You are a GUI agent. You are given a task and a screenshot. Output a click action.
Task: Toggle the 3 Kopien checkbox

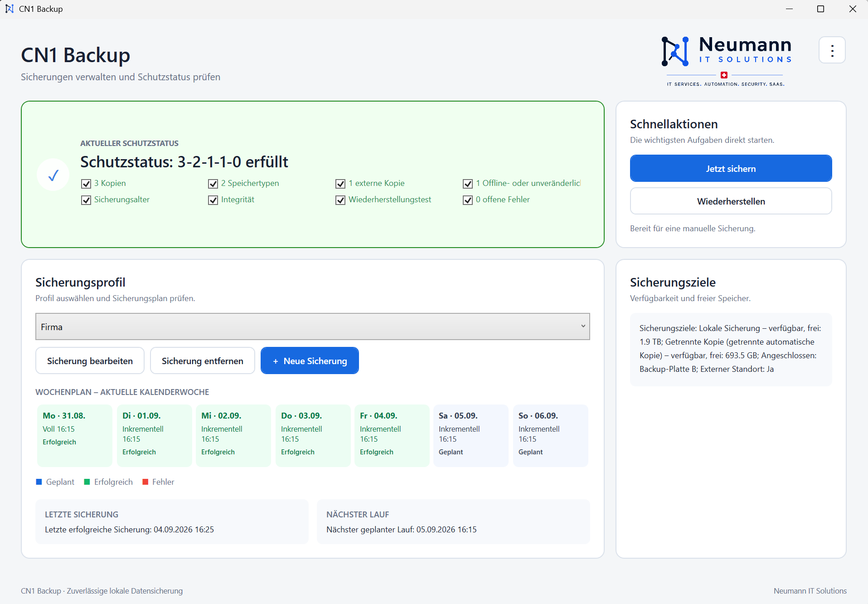point(86,184)
